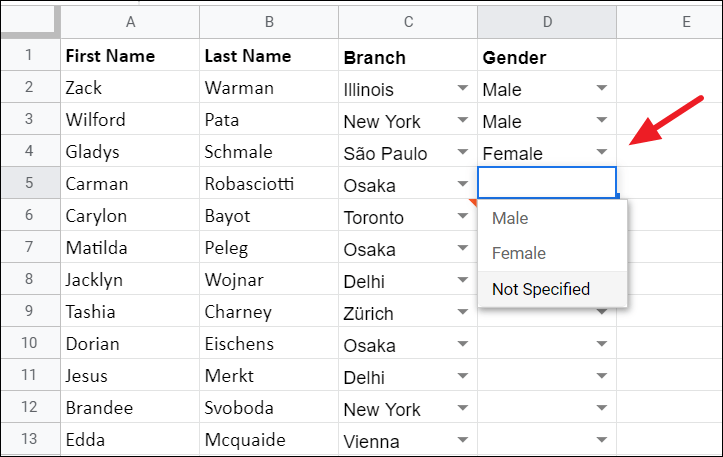
Task: Choose Male from the dropdown list
Action: 510,218
